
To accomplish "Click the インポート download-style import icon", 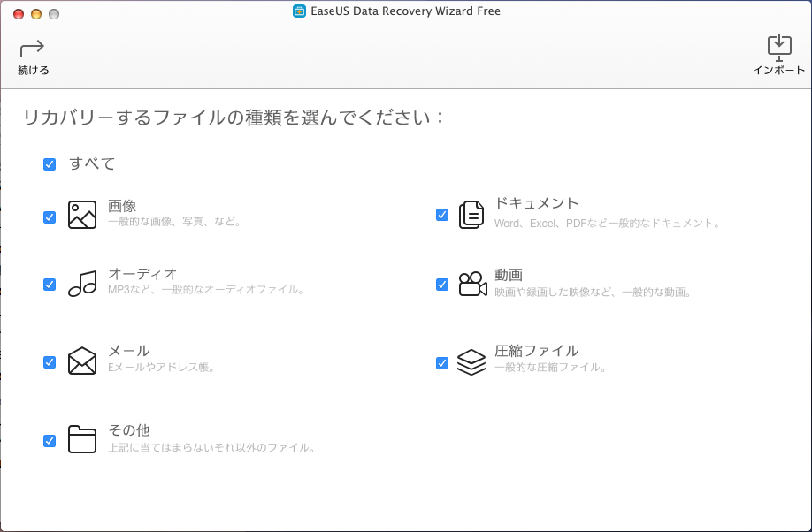I will click(x=779, y=46).
